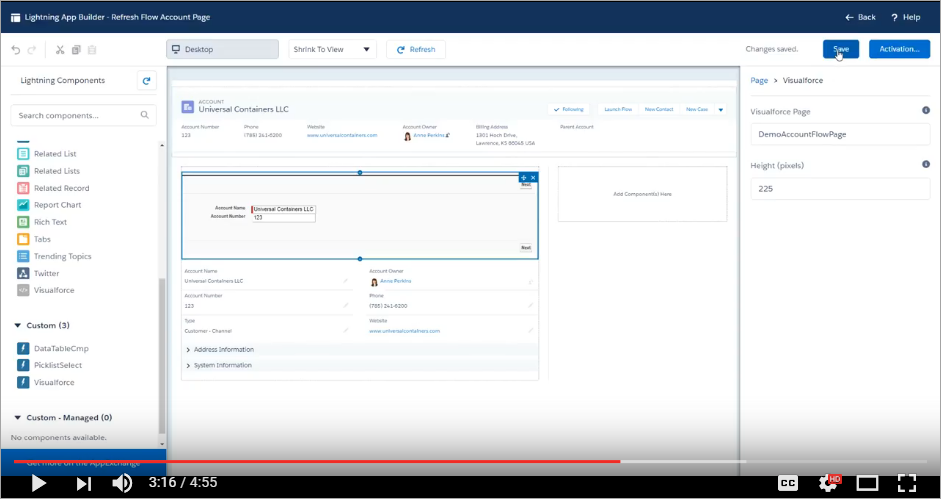
Task: Click Get more on the AppExchange
Action: point(83,463)
